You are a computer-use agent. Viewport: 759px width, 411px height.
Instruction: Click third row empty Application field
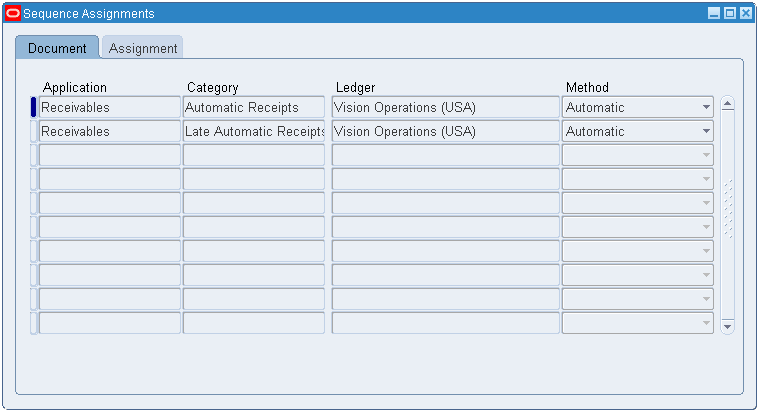(x=109, y=155)
